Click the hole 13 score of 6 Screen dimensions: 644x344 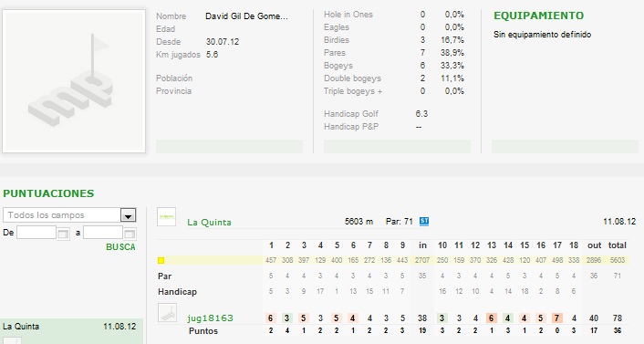point(492,318)
